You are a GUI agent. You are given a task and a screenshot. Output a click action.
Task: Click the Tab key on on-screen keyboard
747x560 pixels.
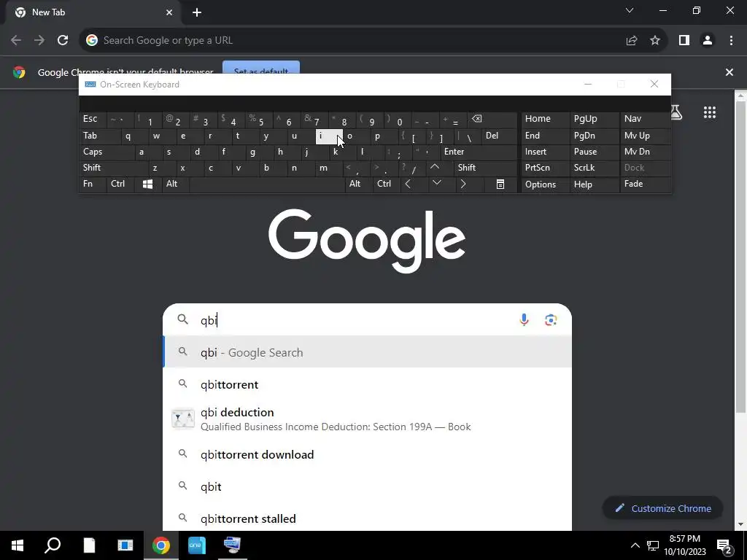[x=99, y=136]
